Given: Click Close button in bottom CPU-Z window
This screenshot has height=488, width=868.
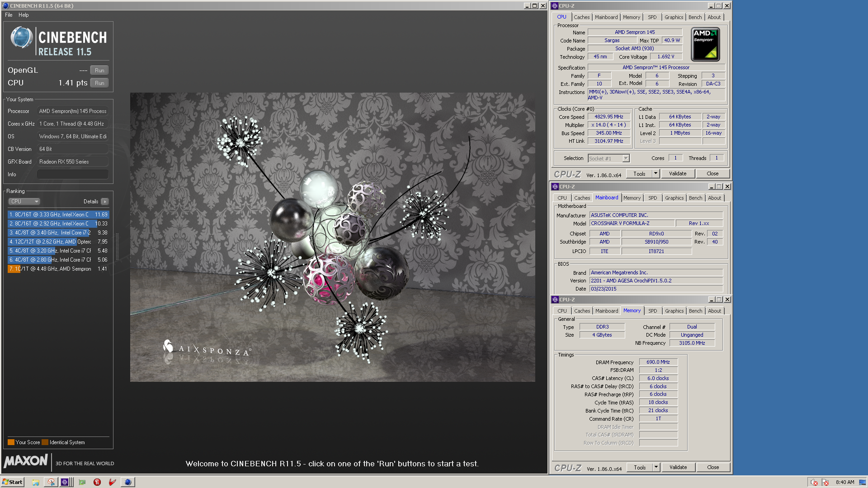Looking at the screenshot, I should [713, 467].
